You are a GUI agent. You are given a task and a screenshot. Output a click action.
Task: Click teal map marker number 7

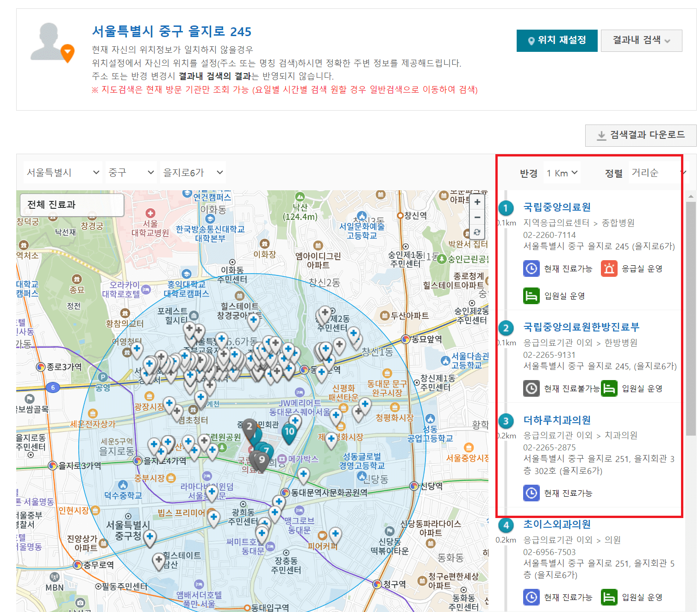pyautogui.click(x=267, y=450)
